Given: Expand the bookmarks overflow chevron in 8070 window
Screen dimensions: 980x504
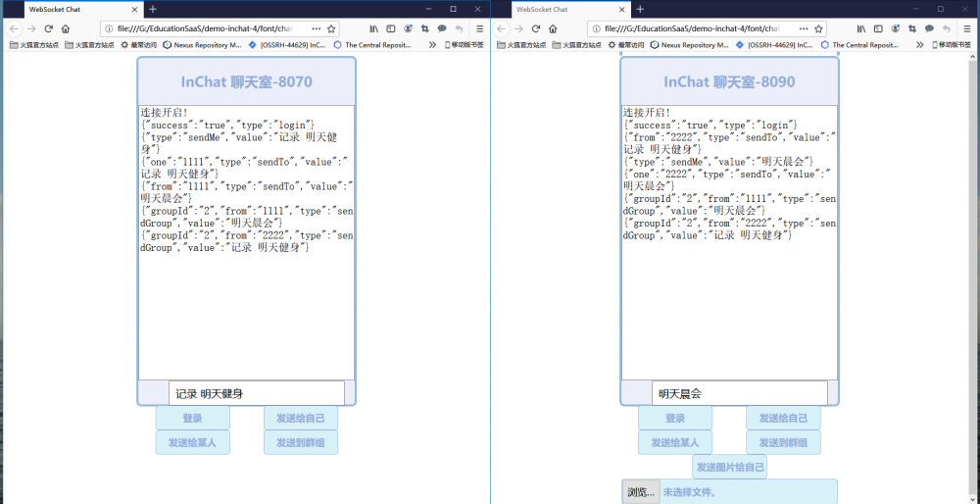Looking at the screenshot, I should (x=432, y=45).
